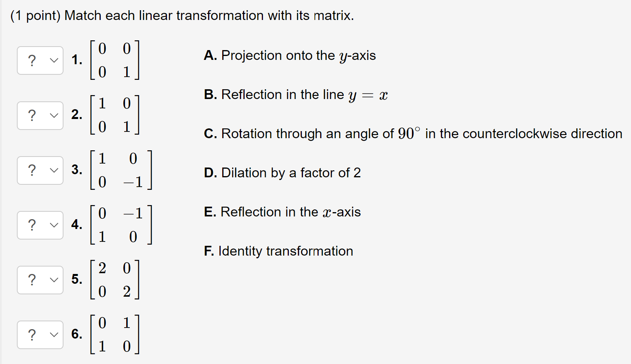Open the answer dropdown for matrix 6
This screenshot has width=631, height=364.
[40, 334]
